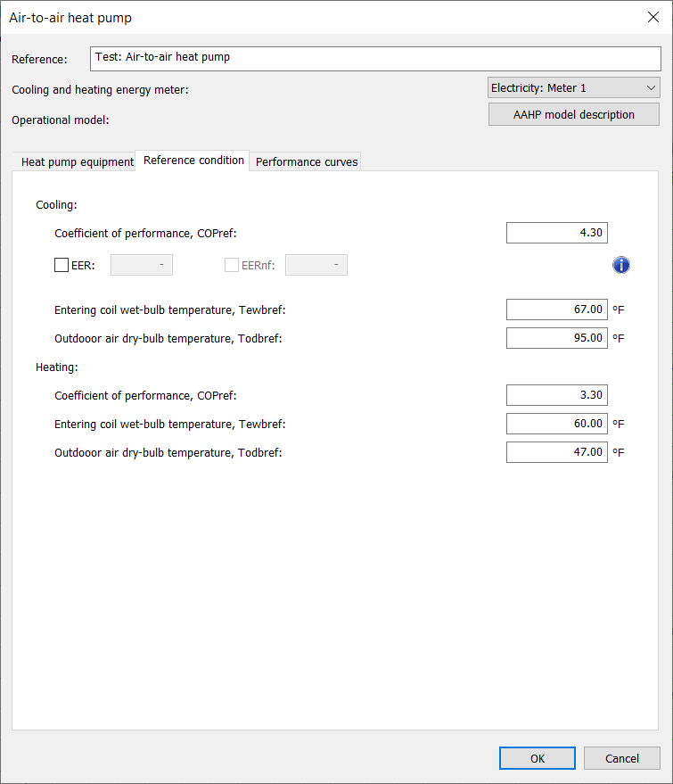
Task: Click the Reference name text field
Action: coord(375,59)
